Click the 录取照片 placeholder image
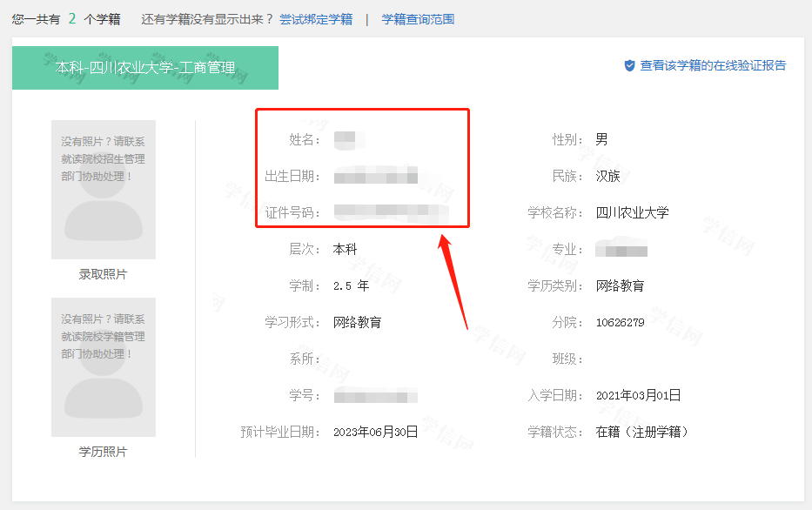 (x=104, y=190)
